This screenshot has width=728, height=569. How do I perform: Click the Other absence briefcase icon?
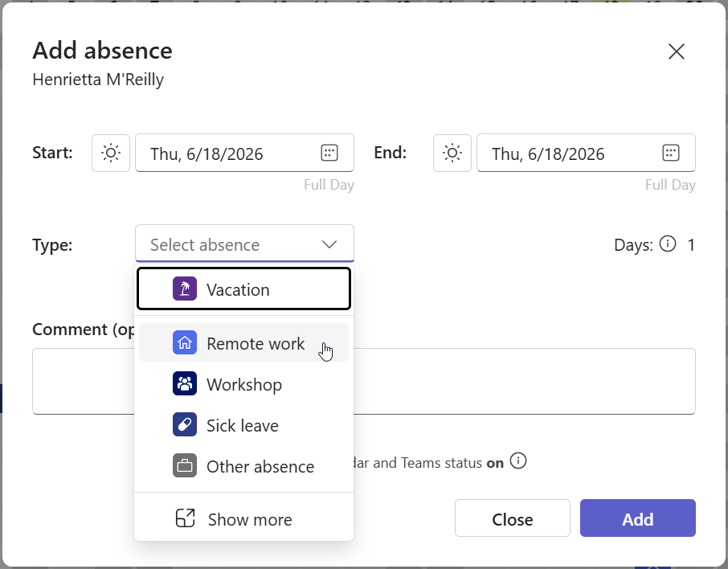[185, 465]
